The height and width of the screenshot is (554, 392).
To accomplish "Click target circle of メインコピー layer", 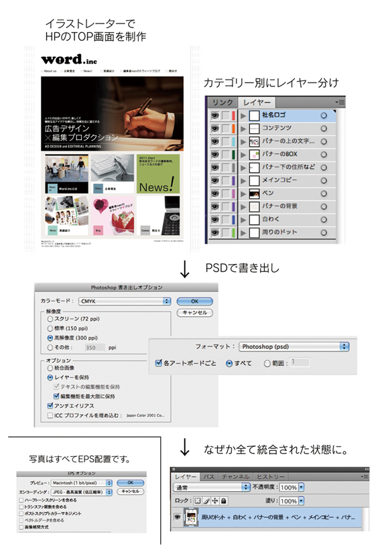I will tap(324, 181).
